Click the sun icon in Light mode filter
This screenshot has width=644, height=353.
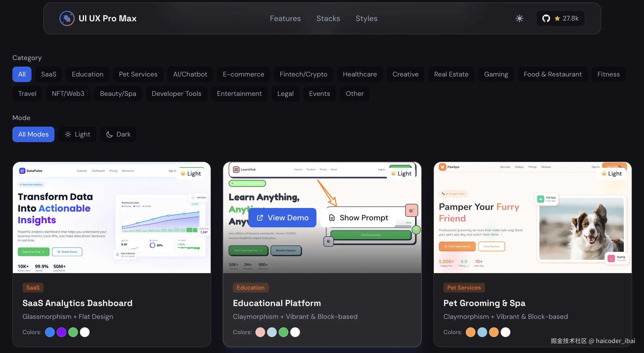(x=68, y=134)
